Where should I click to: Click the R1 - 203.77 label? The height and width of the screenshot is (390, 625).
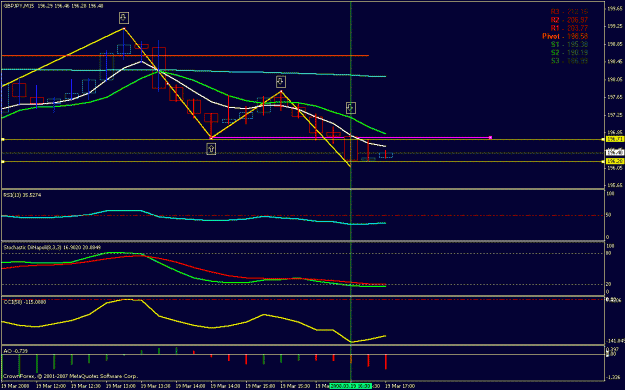[x=569, y=28]
